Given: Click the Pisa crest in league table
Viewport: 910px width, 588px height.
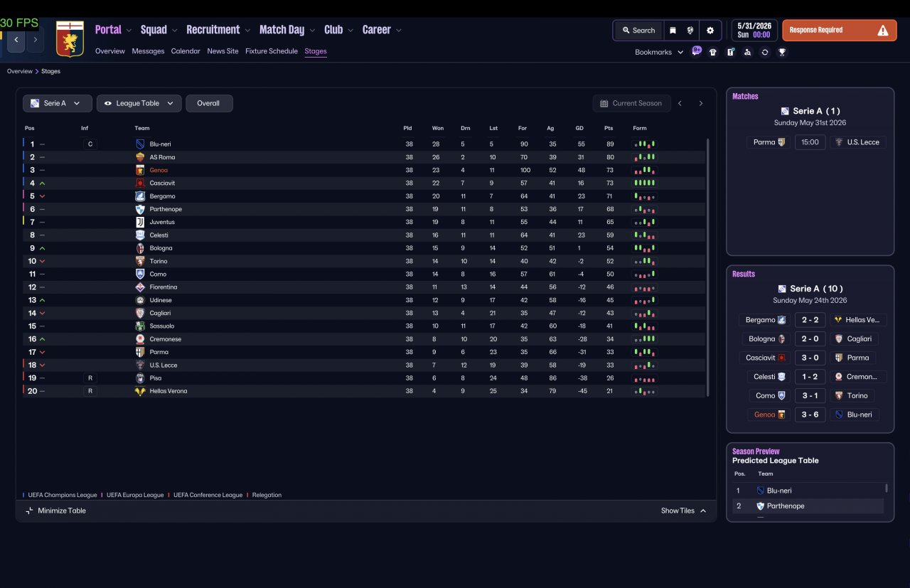Looking at the screenshot, I should [140, 378].
